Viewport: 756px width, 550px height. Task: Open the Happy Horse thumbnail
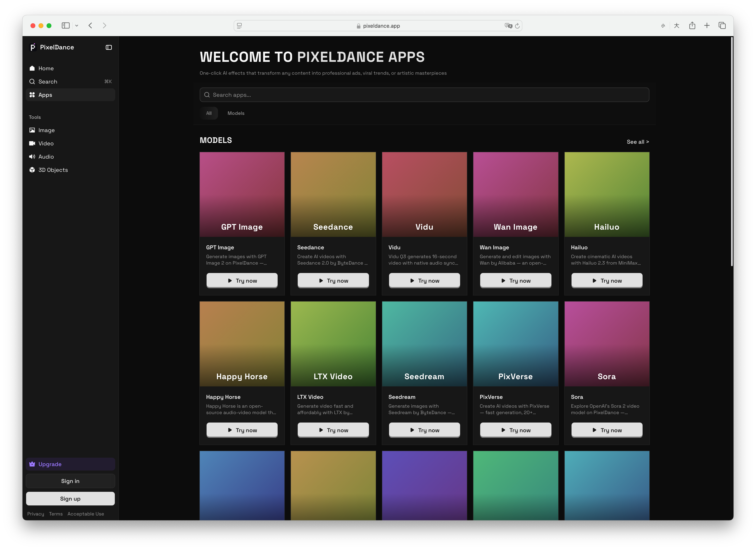(242, 344)
